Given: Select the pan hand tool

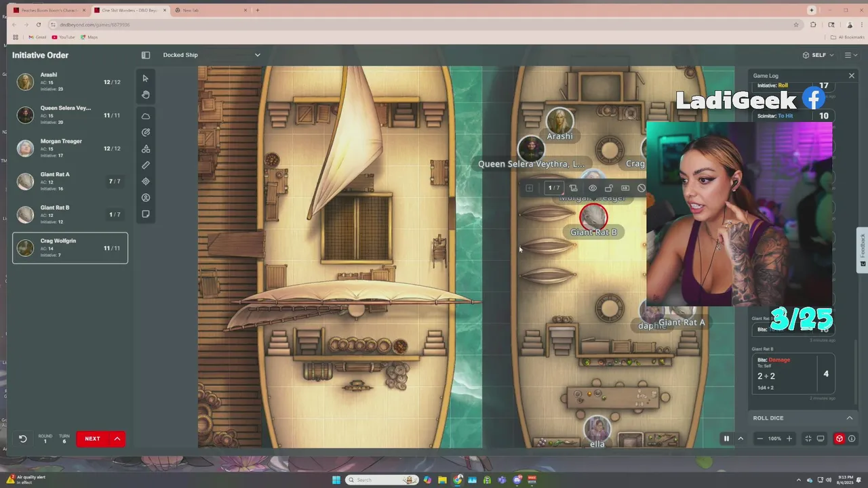Looking at the screenshot, I should click(x=146, y=95).
